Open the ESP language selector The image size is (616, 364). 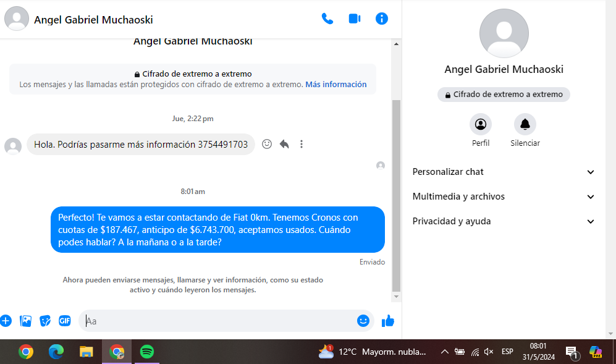click(x=507, y=352)
